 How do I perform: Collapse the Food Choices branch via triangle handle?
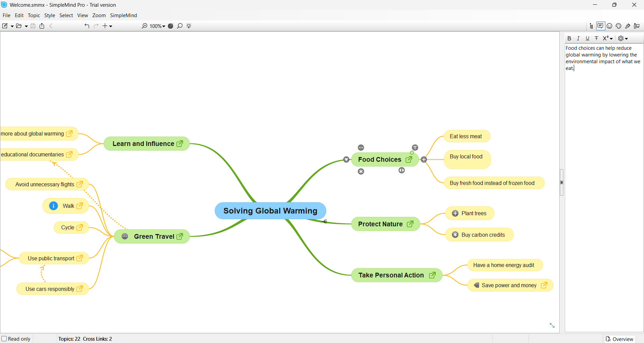point(346,159)
